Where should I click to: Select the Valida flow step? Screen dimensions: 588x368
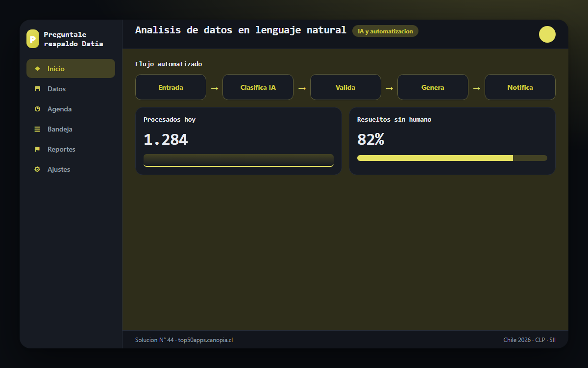click(345, 87)
